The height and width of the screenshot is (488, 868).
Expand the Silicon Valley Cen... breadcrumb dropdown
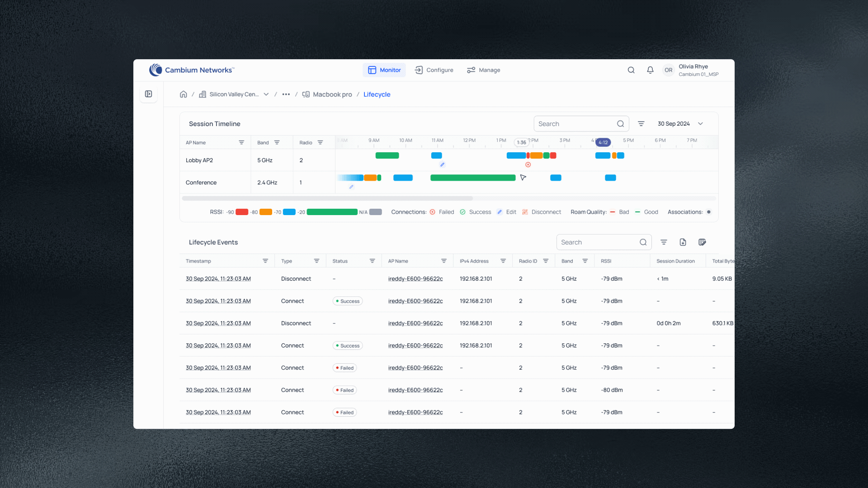point(266,94)
